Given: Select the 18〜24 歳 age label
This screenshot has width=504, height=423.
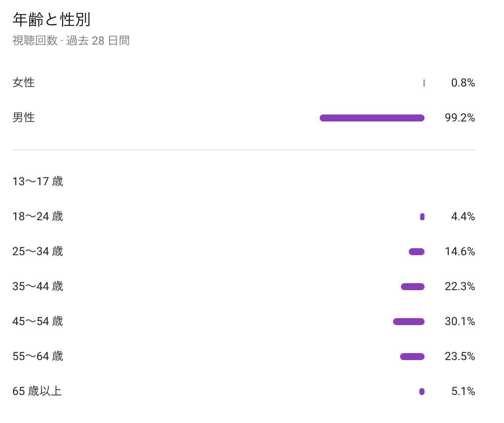Looking at the screenshot, I should click(38, 216).
